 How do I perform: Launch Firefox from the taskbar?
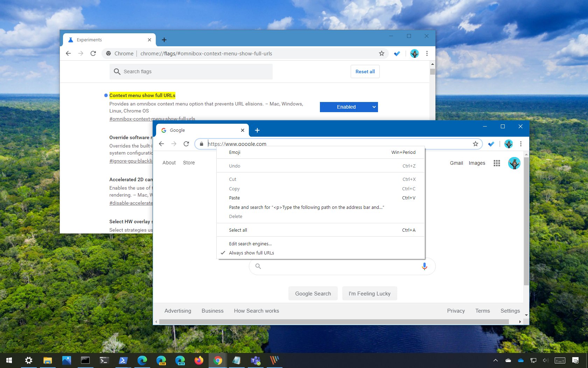(199, 360)
